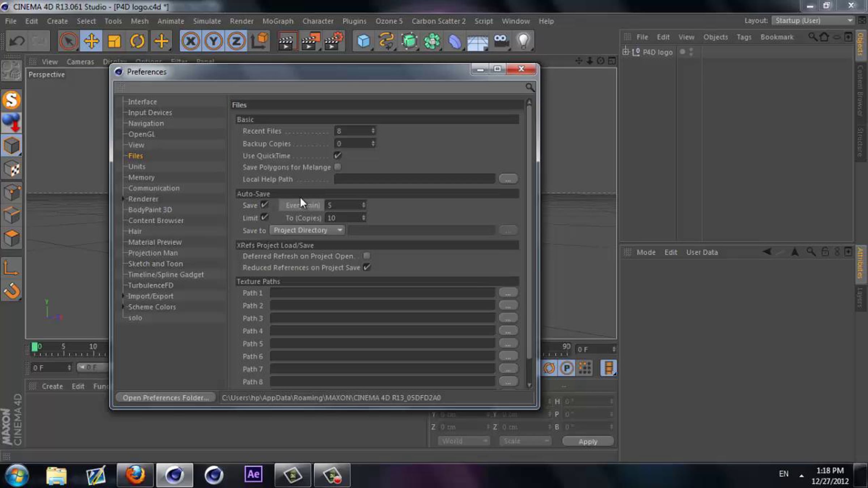This screenshot has height=488, width=868.
Task: Open the MoGraph menu
Action: click(278, 21)
